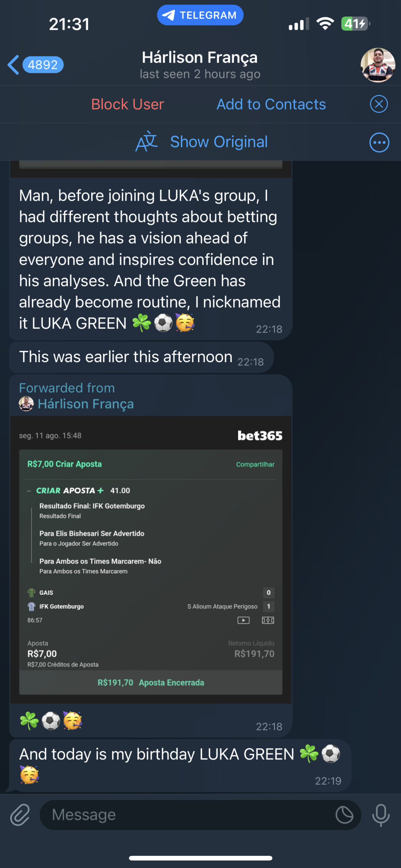The image size is (401, 868).
Task: Close the Block/Add contact bar
Action: pyautogui.click(x=379, y=104)
